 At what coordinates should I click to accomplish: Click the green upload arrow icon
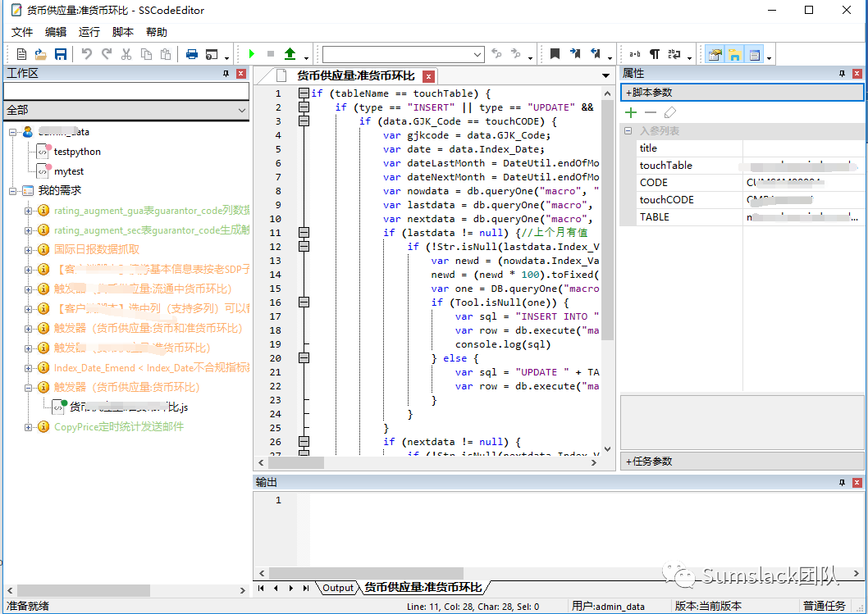click(x=290, y=54)
